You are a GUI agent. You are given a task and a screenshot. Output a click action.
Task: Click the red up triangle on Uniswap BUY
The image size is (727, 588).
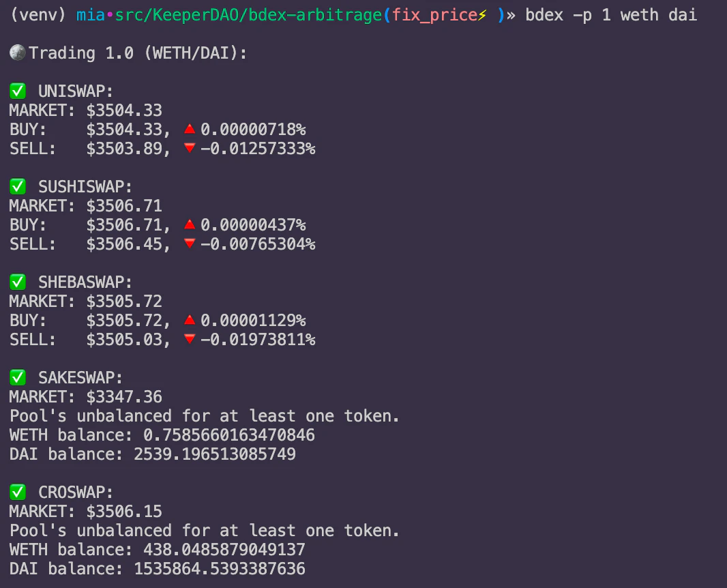190,128
